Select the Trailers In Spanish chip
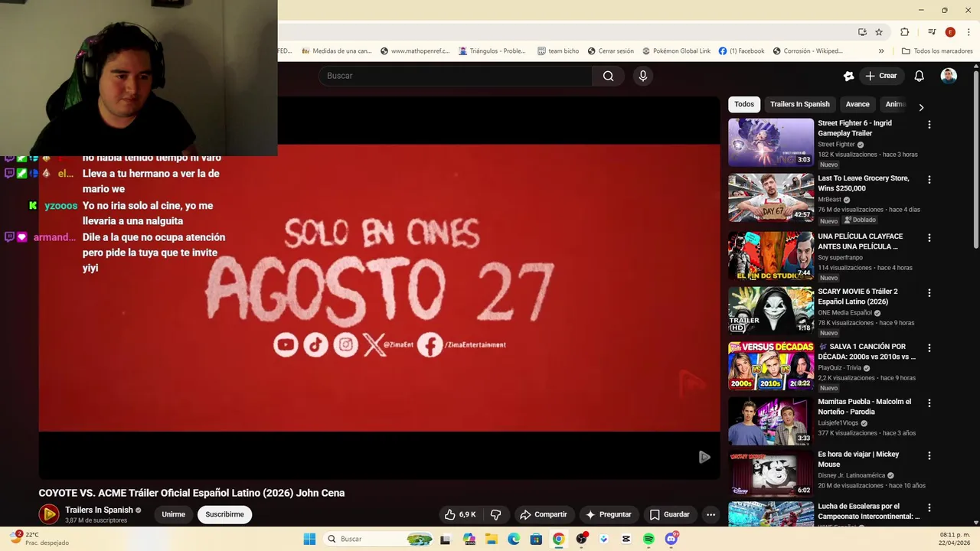 click(x=800, y=104)
